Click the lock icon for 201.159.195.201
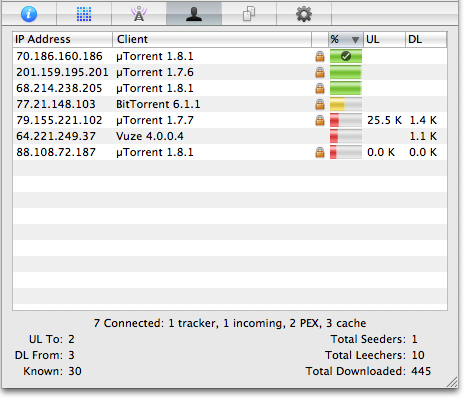This screenshot has width=465, height=399. click(x=320, y=72)
